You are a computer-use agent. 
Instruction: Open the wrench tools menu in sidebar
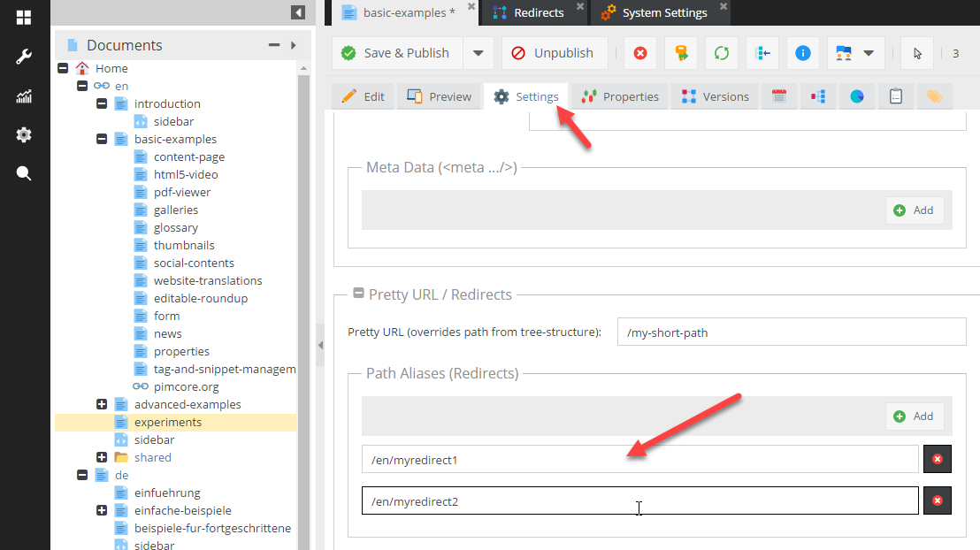coord(24,57)
